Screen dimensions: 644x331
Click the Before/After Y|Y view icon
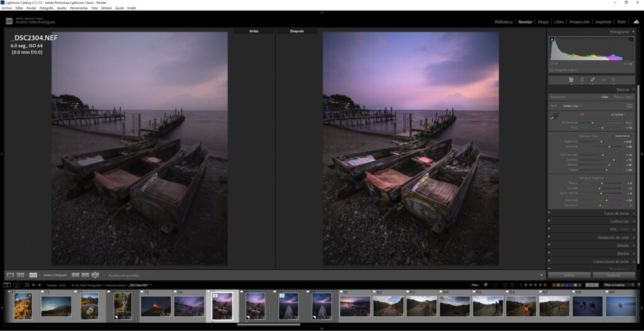pyautogui.click(x=33, y=275)
